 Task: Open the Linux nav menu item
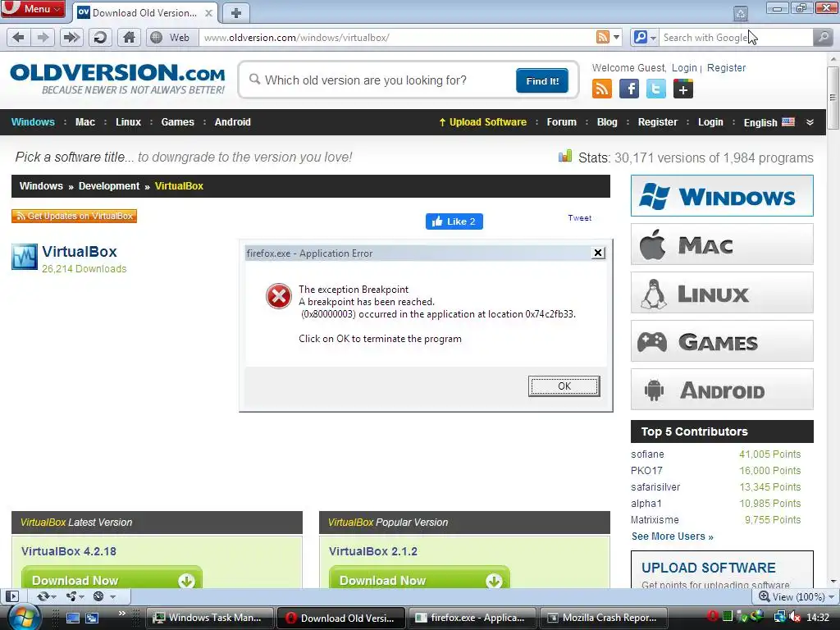click(x=129, y=122)
